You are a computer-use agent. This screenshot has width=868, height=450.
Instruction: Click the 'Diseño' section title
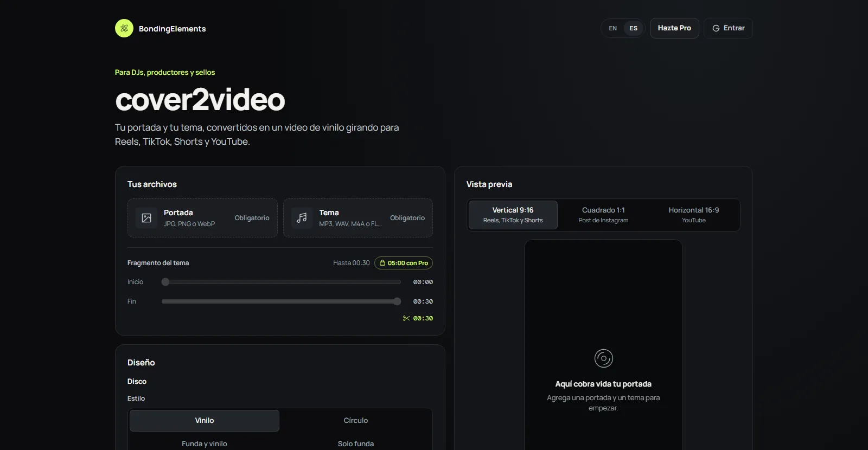tap(141, 363)
